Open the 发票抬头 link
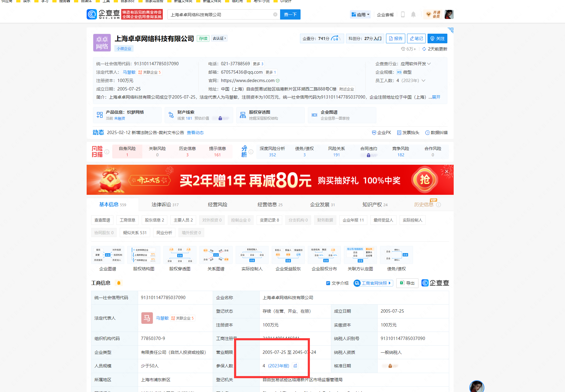The height and width of the screenshot is (392, 565). coord(408,133)
